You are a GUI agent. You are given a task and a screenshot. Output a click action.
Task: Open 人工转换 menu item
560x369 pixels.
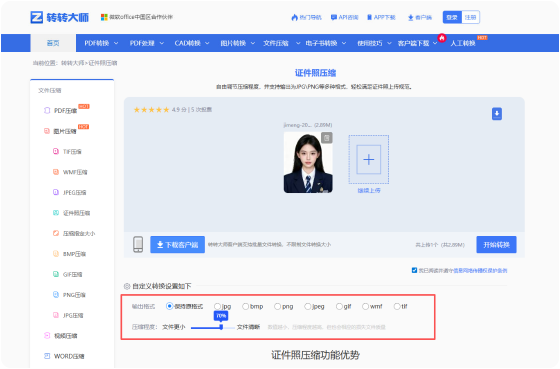pyautogui.click(x=463, y=43)
